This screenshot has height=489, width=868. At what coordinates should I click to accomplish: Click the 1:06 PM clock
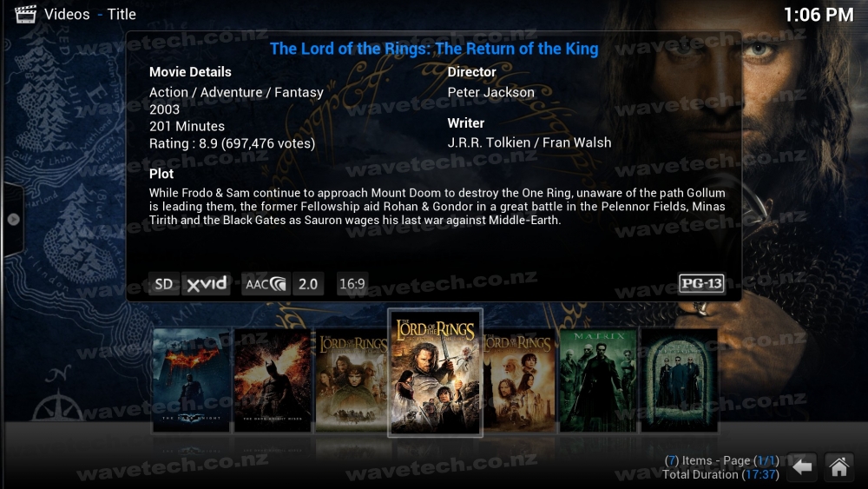click(819, 15)
